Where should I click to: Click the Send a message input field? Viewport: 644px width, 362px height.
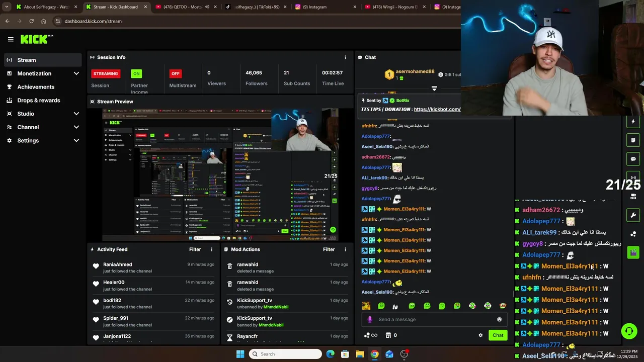[434, 319]
